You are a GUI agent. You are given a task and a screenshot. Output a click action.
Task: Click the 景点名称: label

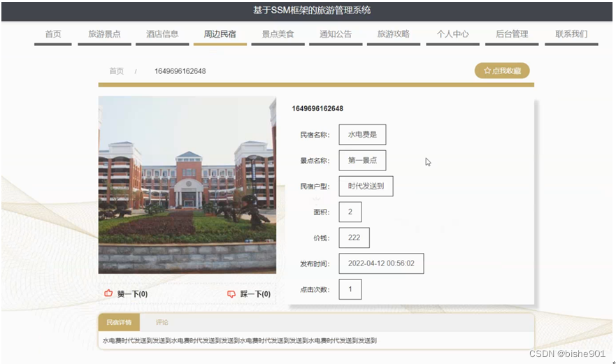pyautogui.click(x=315, y=161)
